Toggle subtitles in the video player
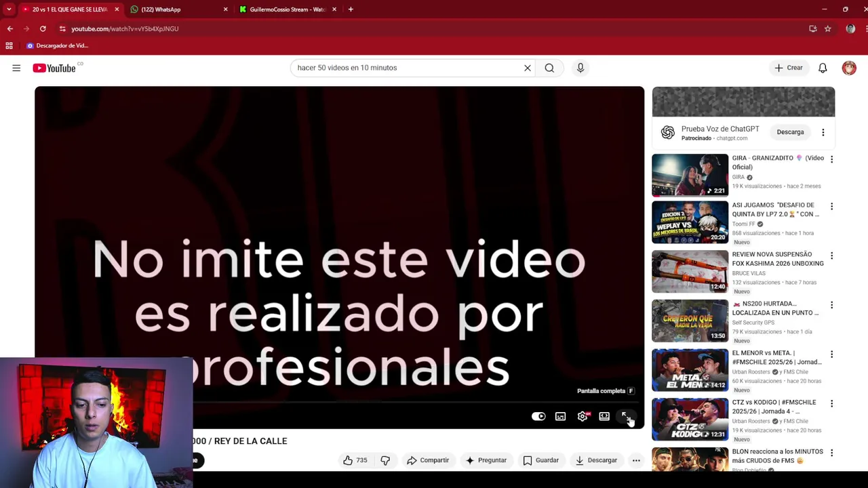This screenshot has width=868, height=488. click(x=560, y=416)
